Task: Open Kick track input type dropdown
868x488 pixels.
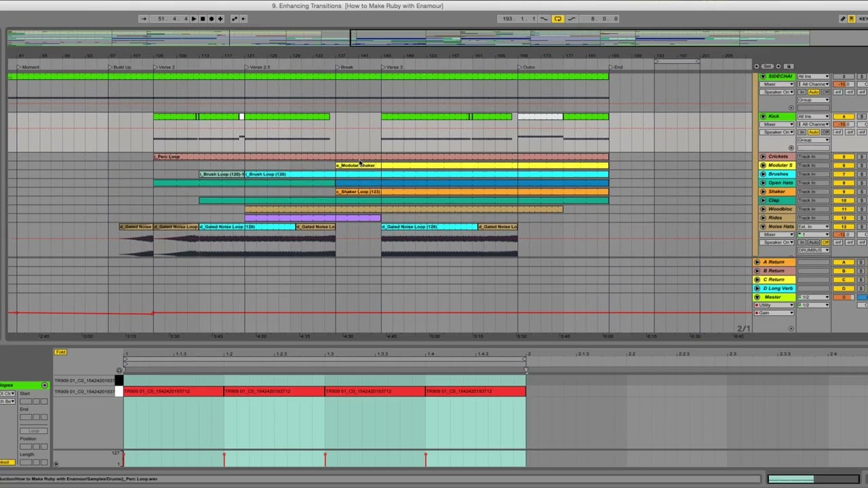Action: pyautogui.click(x=813, y=117)
